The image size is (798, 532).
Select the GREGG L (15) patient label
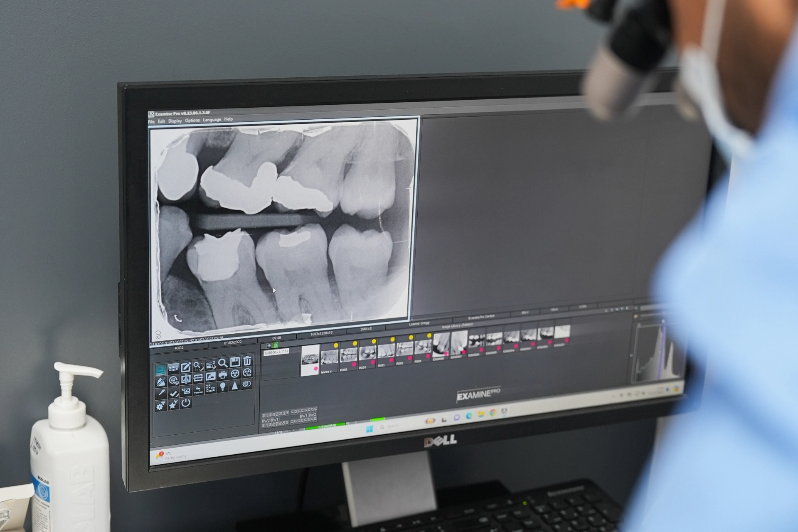276,352
